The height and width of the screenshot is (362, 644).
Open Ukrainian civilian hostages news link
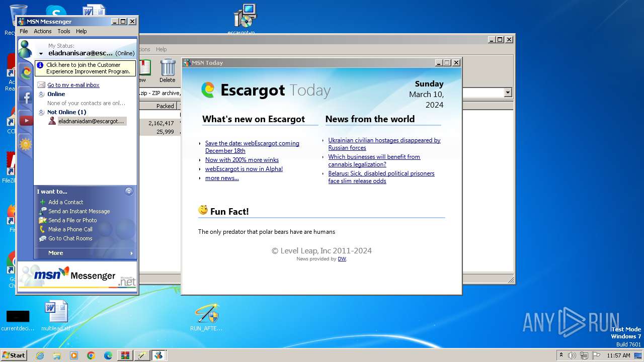(x=384, y=144)
